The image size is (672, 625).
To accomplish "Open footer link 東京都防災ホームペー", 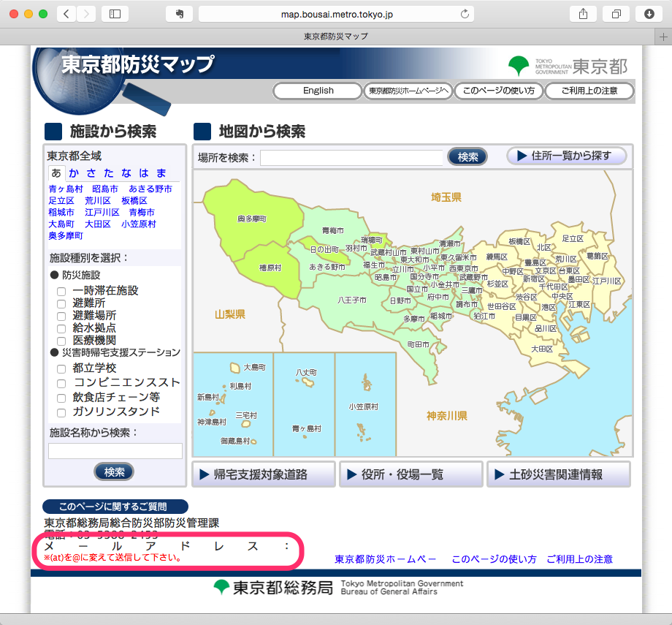I will tap(385, 559).
